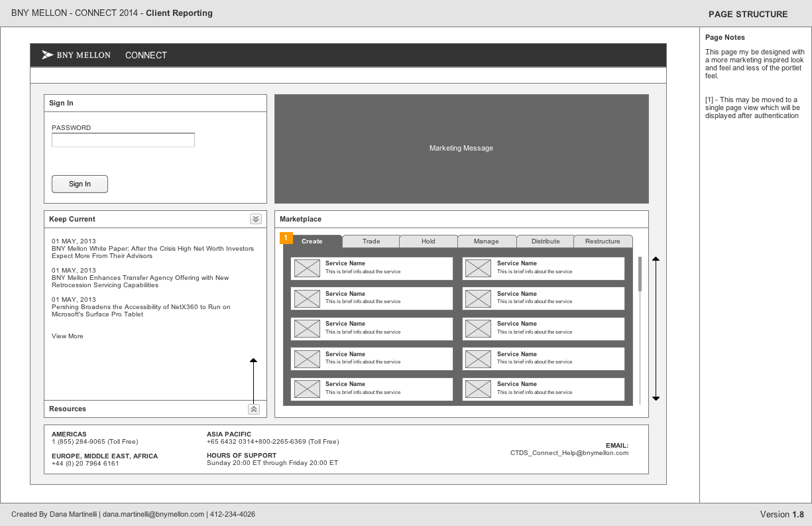Click the Sign In button
This screenshot has height=526, width=812.
80,184
